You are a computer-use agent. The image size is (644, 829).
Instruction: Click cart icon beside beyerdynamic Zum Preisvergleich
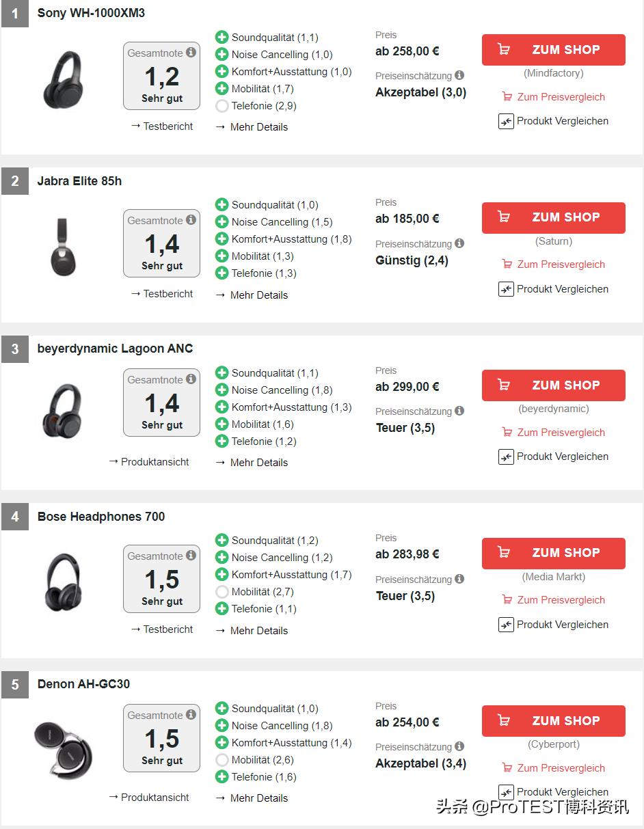pos(507,432)
